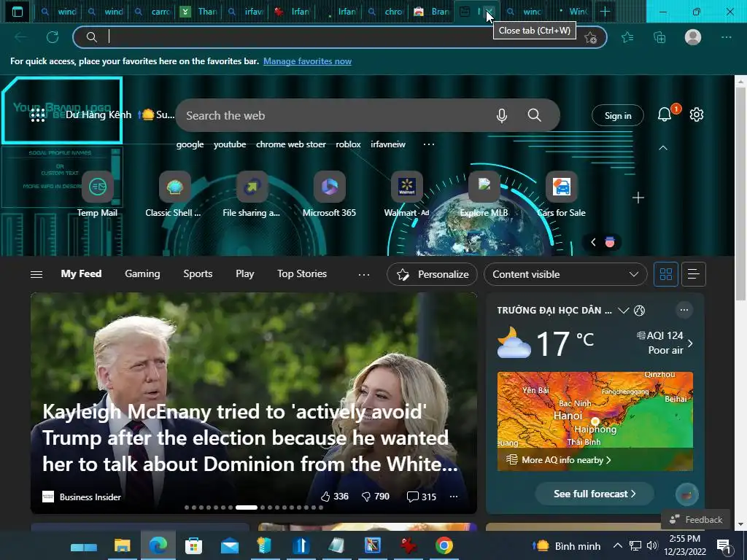Dislike the Kayleigh McEnany article
The width and height of the screenshot is (747, 560).
(376, 497)
